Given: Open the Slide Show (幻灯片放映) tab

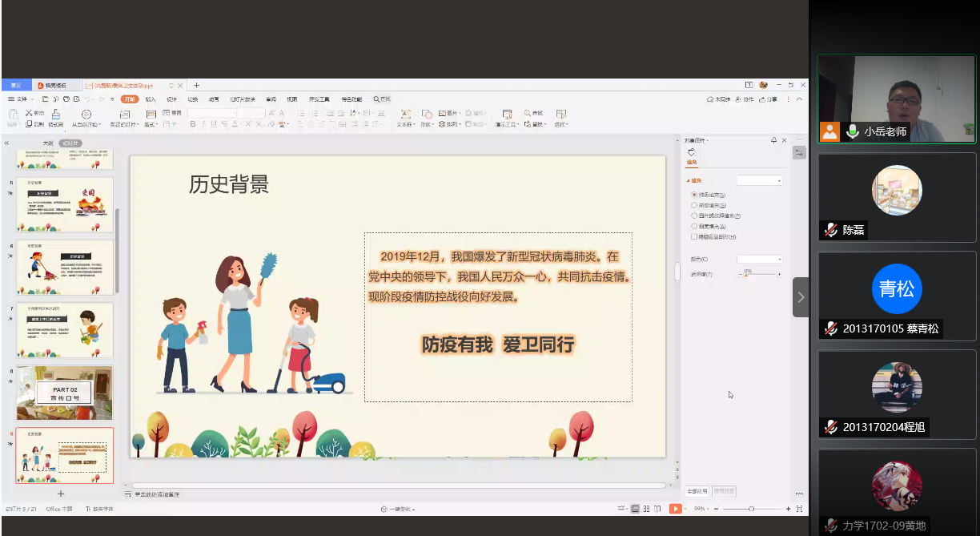Looking at the screenshot, I should point(242,99).
